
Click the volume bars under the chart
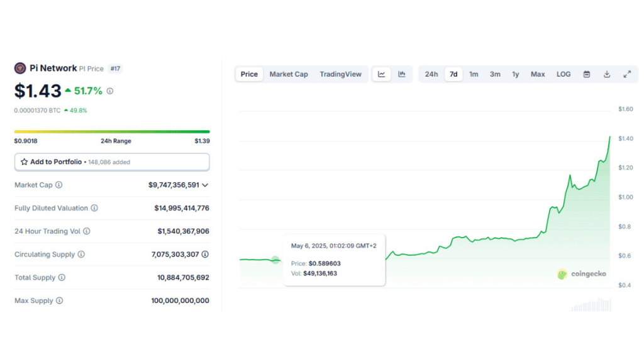(591, 305)
